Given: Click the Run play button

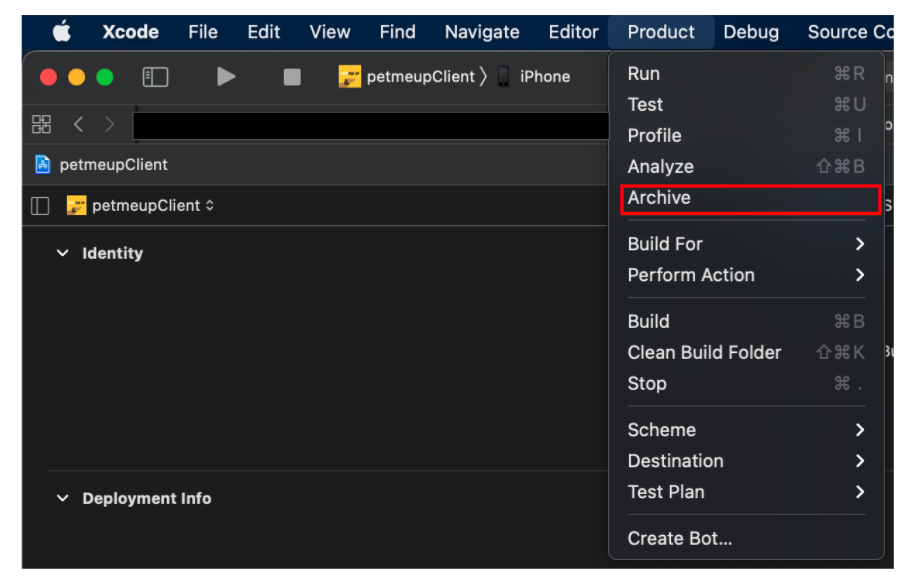Looking at the screenshot, I should pos(226,76).
